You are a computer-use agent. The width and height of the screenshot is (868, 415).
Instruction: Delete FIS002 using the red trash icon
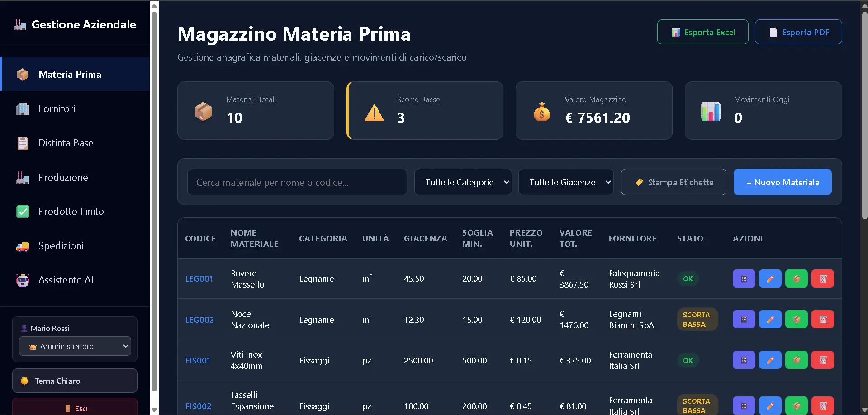(823, 406)
